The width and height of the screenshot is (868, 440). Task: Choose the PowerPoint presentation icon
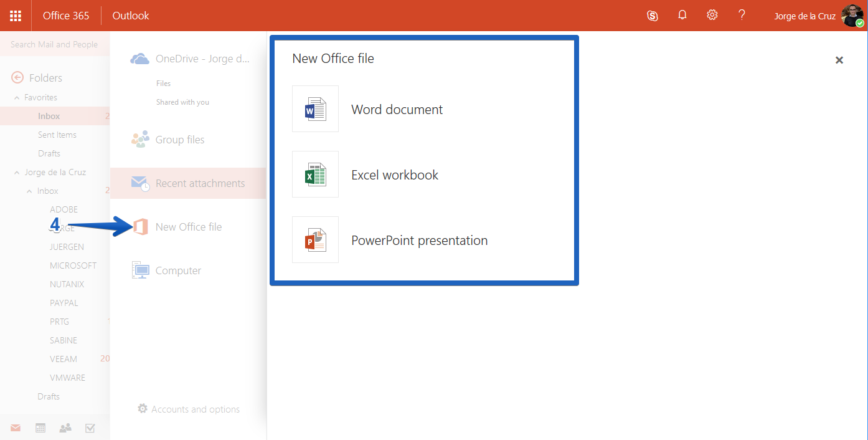click(315, 240)
